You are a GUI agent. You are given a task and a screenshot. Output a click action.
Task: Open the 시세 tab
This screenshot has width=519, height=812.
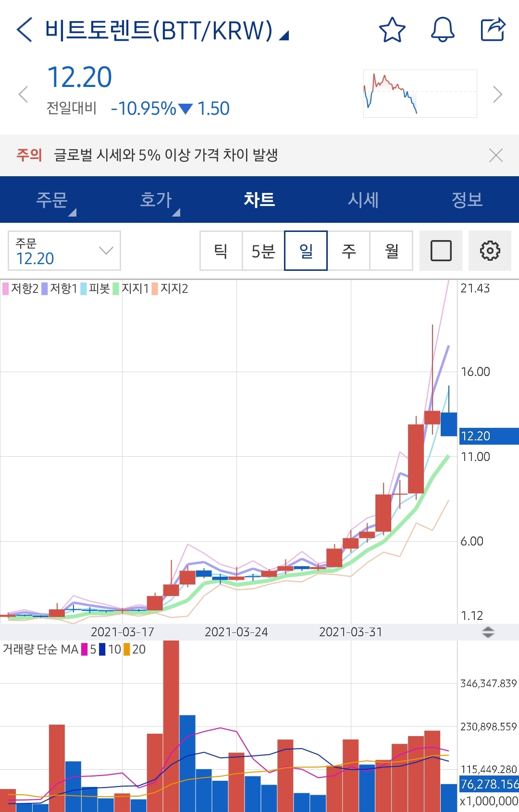point(363,199)
